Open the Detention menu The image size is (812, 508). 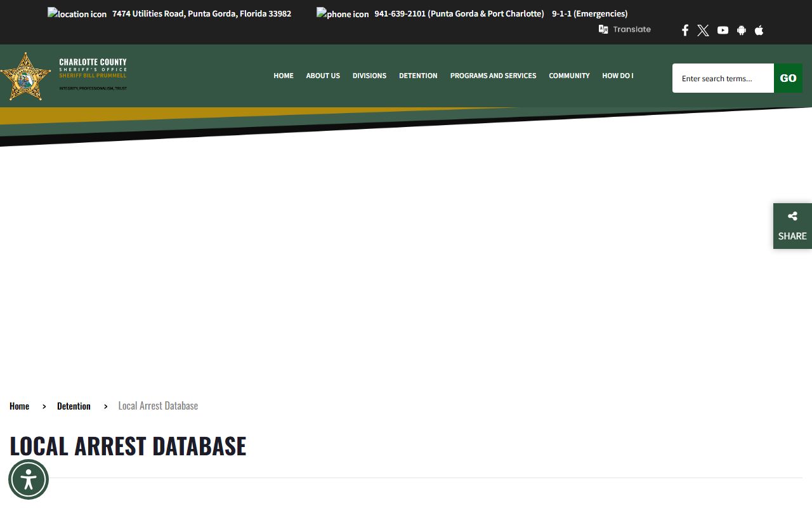(x=418, y=76)
